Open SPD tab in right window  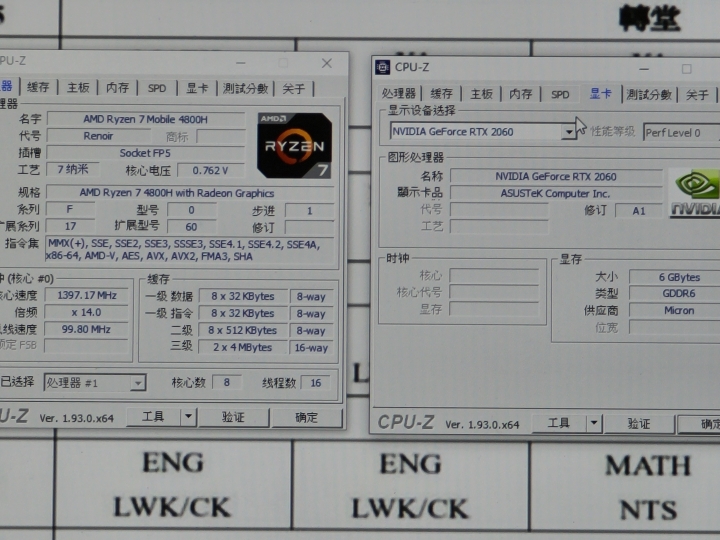pos(560,95)
